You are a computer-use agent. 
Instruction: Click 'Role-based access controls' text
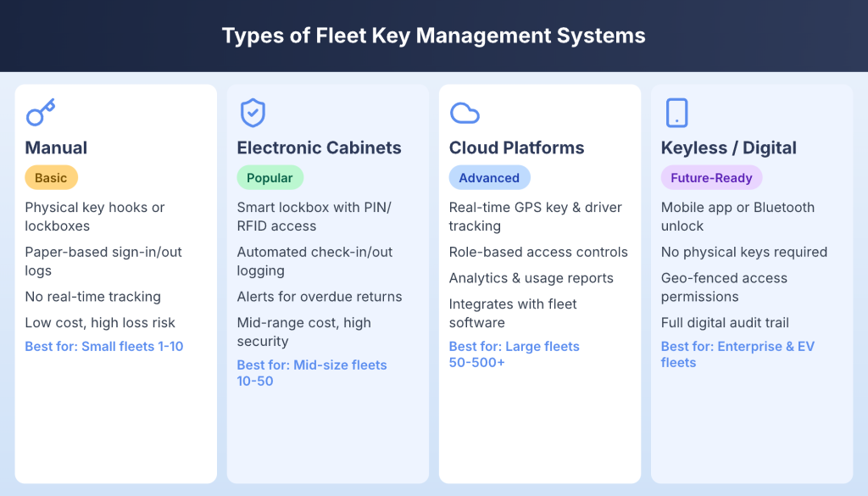click(x=538, y=252)
